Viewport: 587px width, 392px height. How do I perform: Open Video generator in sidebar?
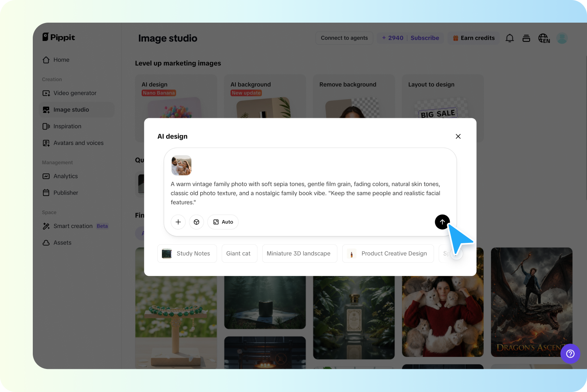click(69, 93)
